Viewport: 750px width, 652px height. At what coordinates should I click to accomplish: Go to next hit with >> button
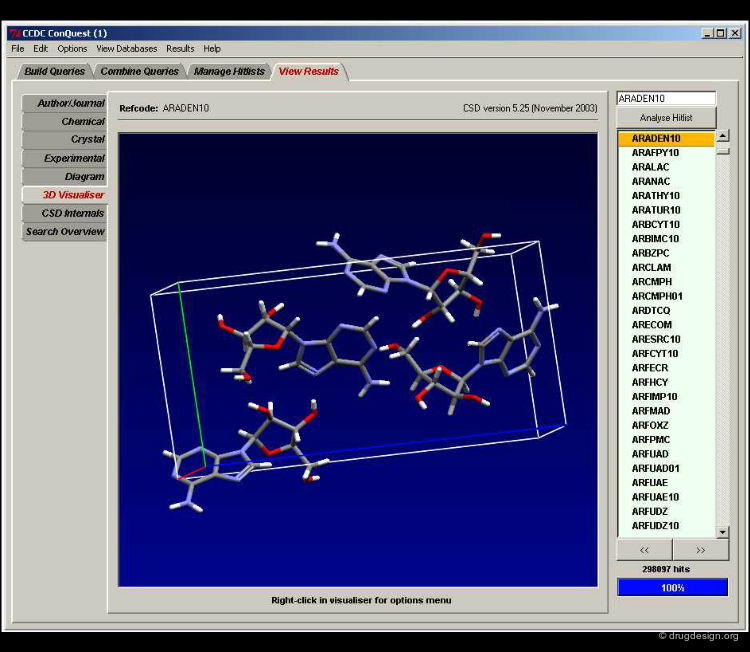coord(701,550)
